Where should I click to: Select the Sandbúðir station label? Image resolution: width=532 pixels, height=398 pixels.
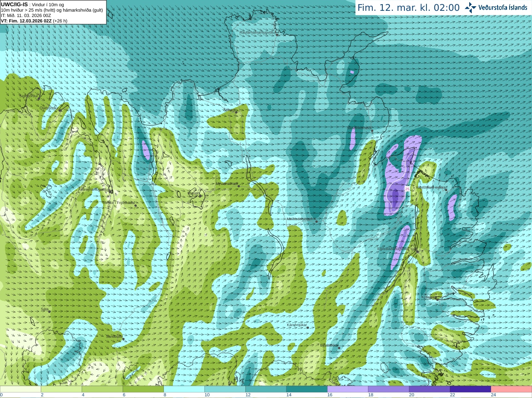pyautogui.click(x=114, y=337)
